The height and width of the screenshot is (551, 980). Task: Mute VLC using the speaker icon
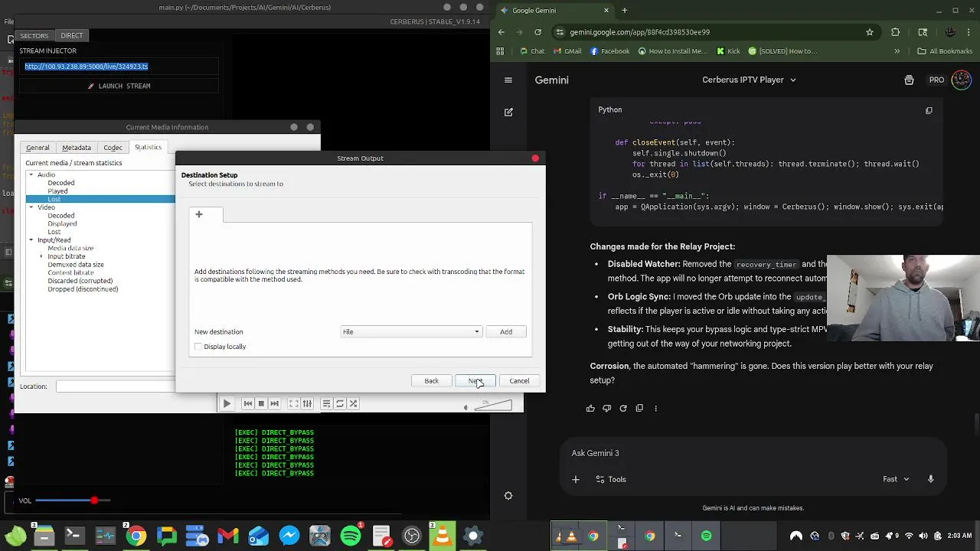click(x=466, y=407)
